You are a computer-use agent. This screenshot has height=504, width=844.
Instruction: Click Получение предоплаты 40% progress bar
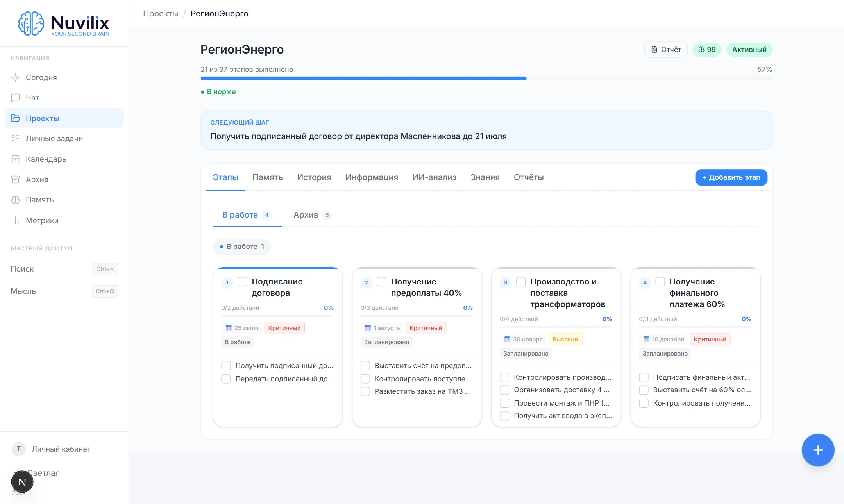point(417,316)
